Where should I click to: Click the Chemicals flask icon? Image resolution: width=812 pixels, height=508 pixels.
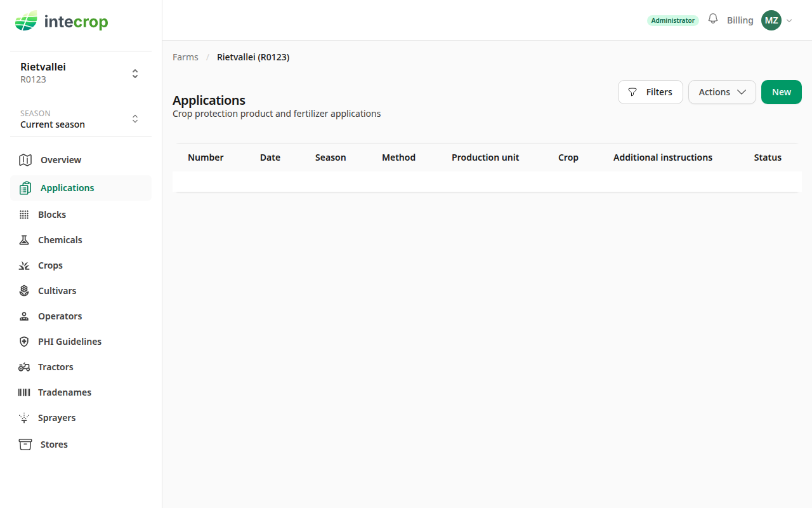coord(24,240)
